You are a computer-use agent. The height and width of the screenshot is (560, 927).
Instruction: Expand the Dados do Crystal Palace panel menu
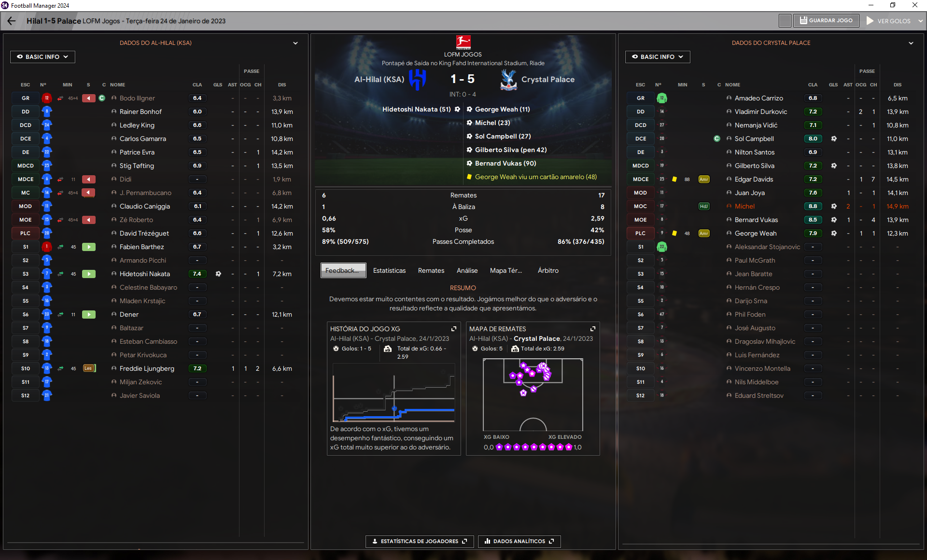coord(911,43)
